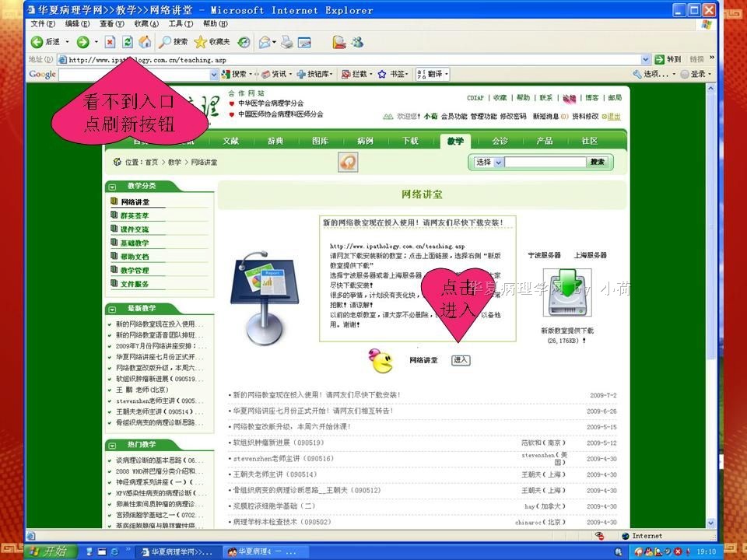Open the 修改密码 link
The width and height of the screenshot is (747, 560).
[x=513, y=117]
